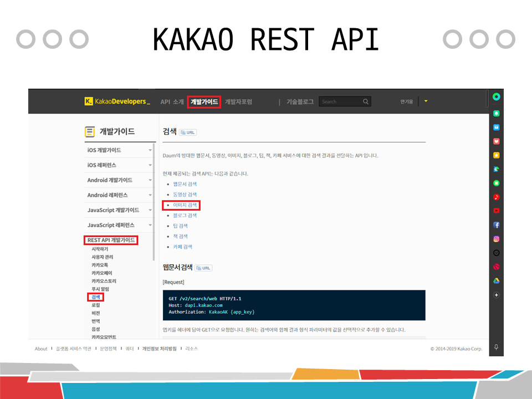The image size is (532, 399).
Task: Open 로컬 in the sidebar
Action: point(96,305)
